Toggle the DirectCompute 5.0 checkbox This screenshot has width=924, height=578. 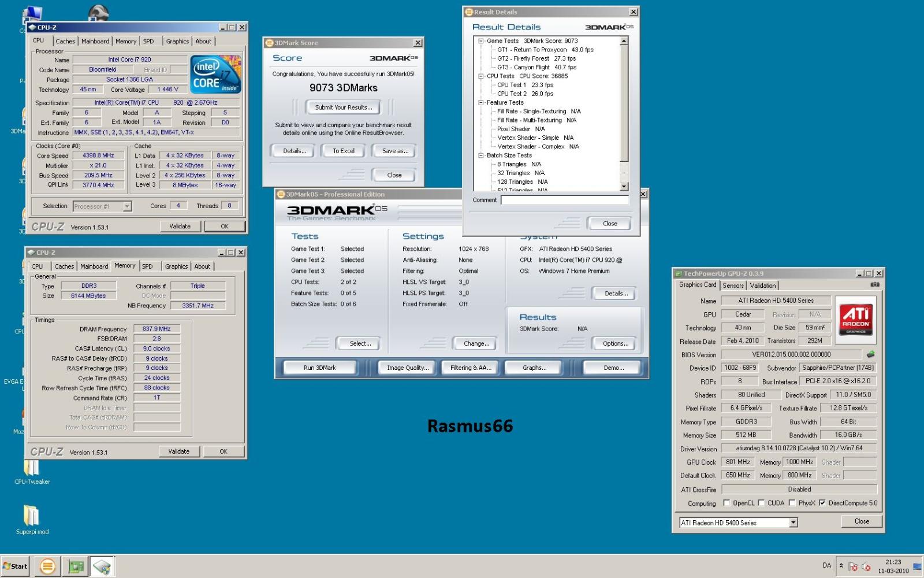pos(822,503)
